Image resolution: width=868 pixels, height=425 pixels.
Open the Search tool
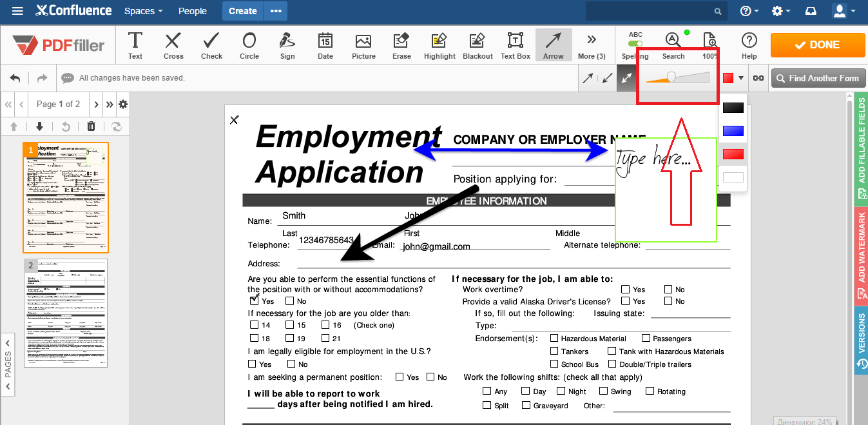click(x=673, y=45)
